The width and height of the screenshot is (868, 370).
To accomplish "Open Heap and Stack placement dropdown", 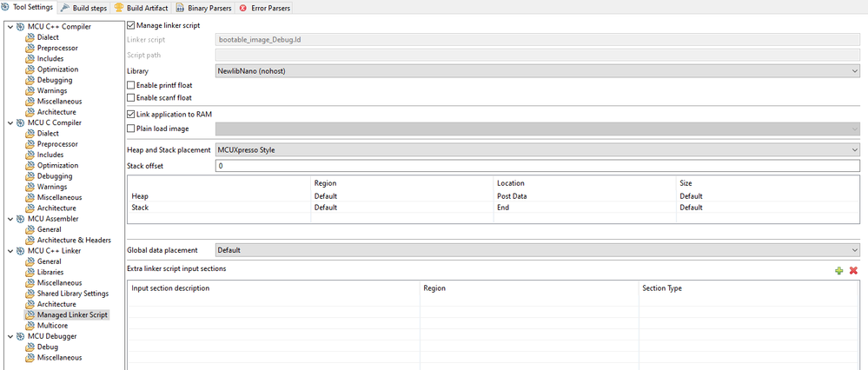I will (x=537, y=150).
